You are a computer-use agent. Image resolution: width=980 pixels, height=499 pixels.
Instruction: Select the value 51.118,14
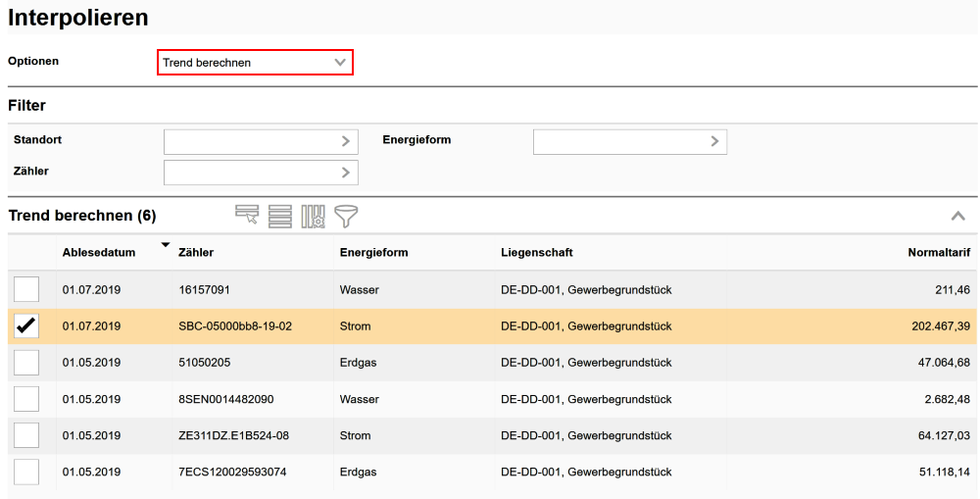[x=945, y=473]
